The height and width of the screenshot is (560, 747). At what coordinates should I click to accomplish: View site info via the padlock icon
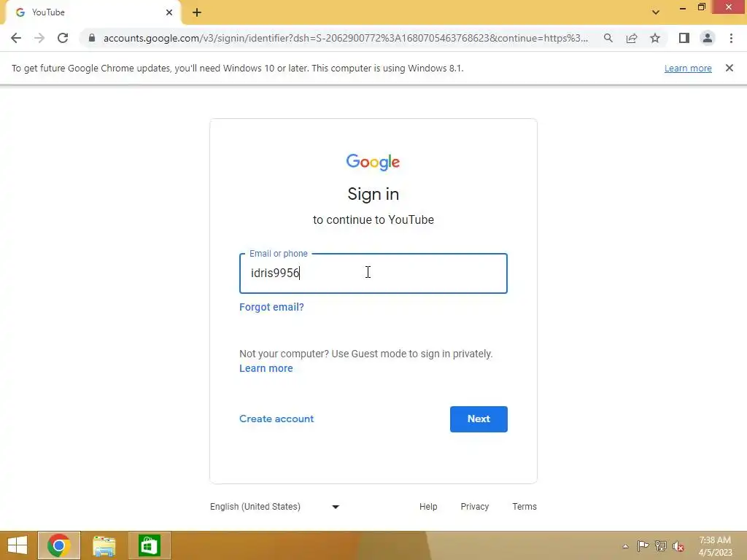point(92,38)
